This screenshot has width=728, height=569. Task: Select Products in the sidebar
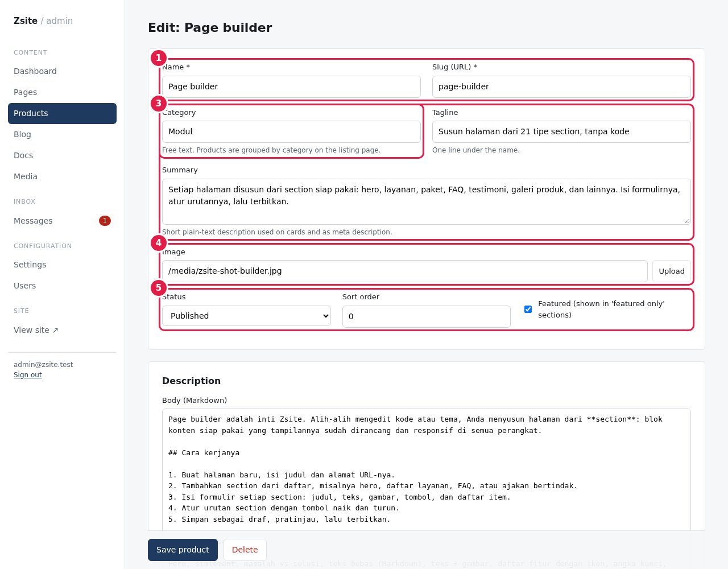click(62, 113)
